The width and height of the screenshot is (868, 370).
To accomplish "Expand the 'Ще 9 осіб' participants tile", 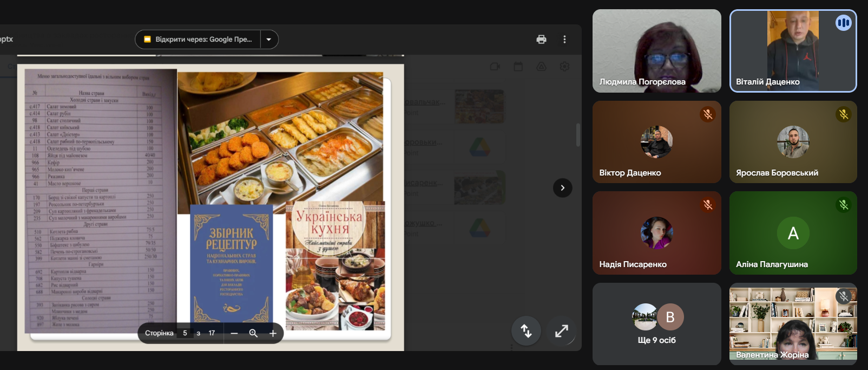I will pos(656,324).
